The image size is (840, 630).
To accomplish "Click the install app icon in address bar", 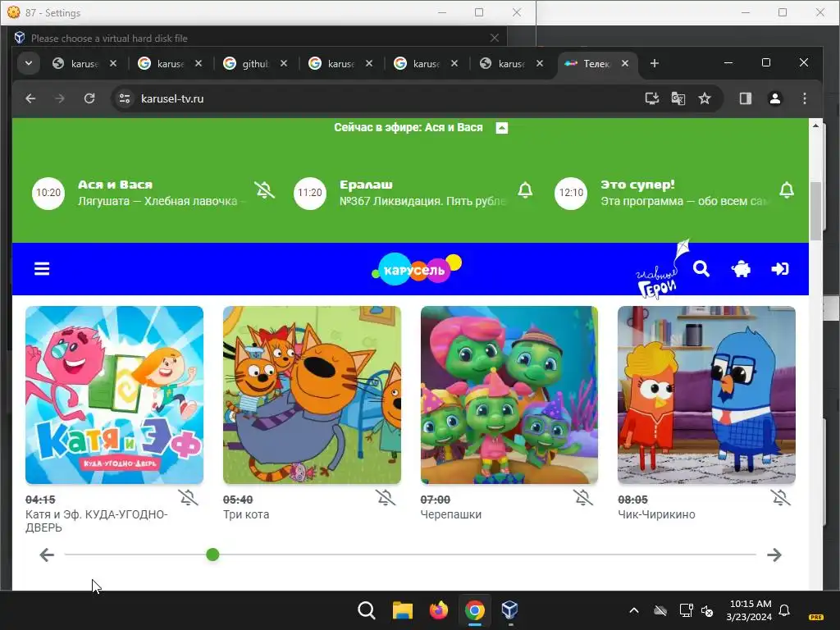I will (651, 98).
